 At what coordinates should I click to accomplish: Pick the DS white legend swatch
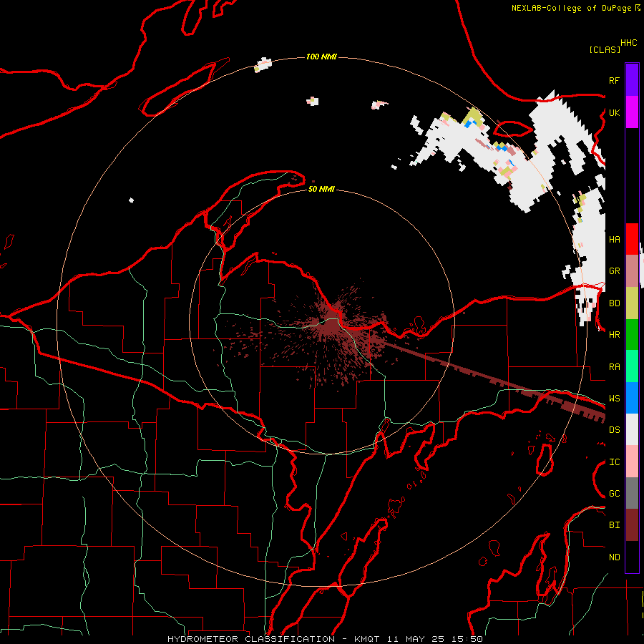[x=632, y=429]
